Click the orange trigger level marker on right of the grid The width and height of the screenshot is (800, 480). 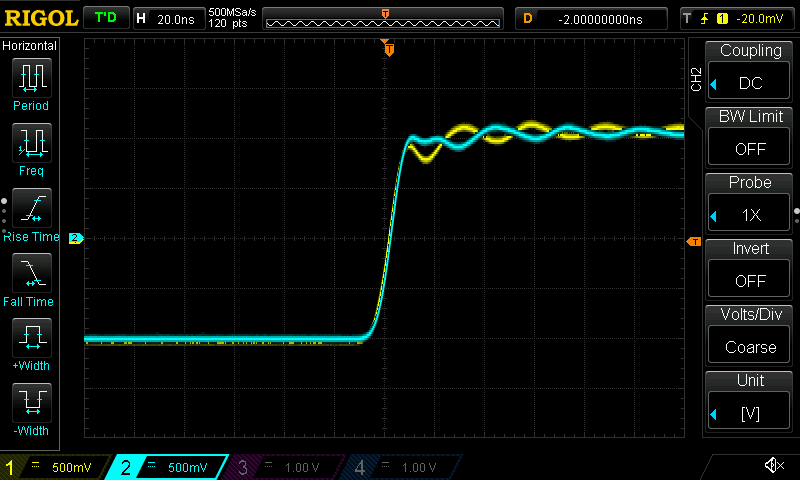point(694,241)
